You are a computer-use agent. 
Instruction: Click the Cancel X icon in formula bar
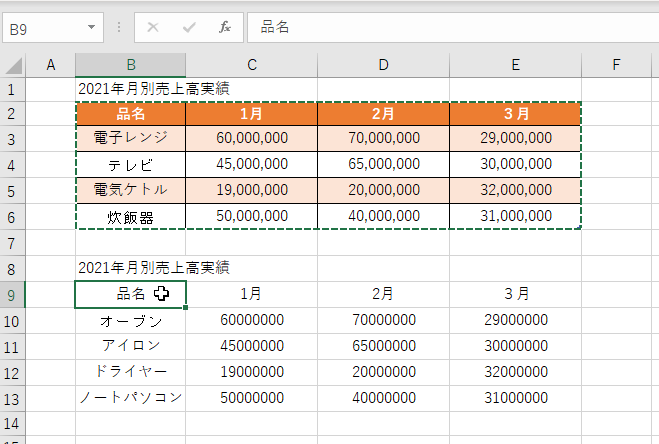(153, 27)
